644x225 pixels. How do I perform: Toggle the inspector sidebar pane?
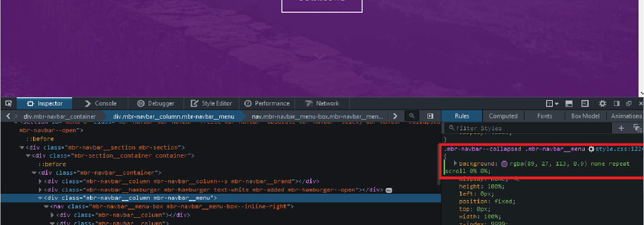pyautogui.click(x=430, y=116)
